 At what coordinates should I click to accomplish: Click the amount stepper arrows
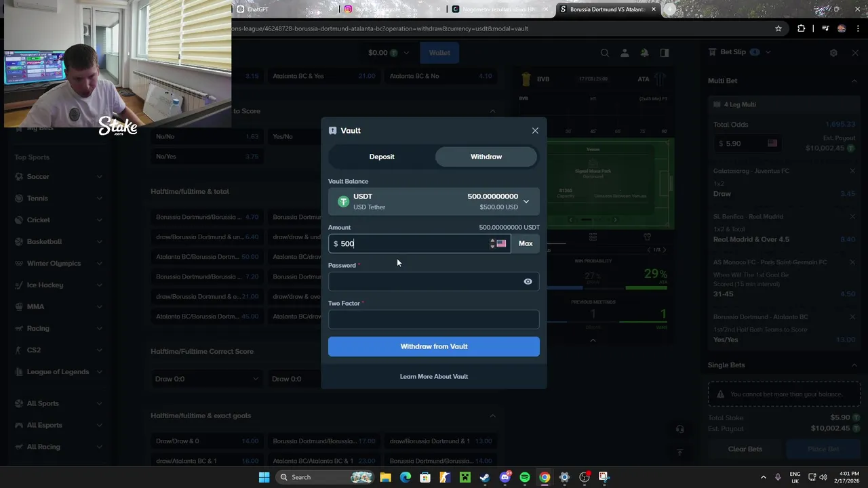click(492, 243)
